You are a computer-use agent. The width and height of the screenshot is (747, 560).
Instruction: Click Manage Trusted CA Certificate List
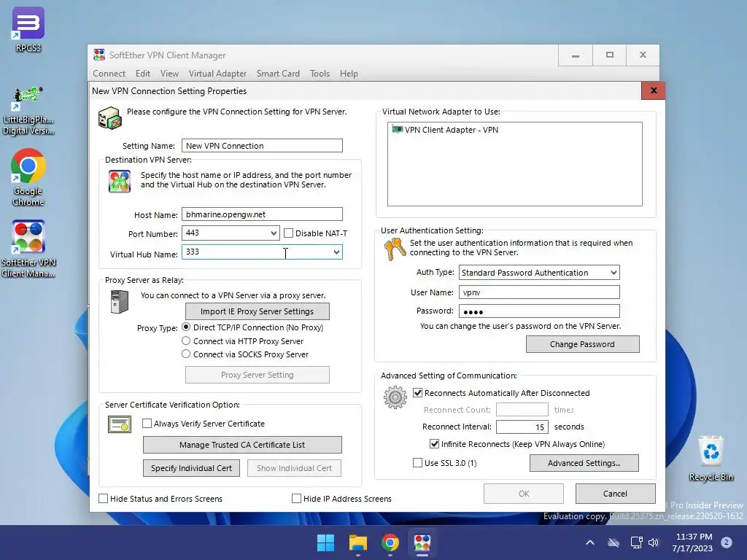(x=242, y=445)
